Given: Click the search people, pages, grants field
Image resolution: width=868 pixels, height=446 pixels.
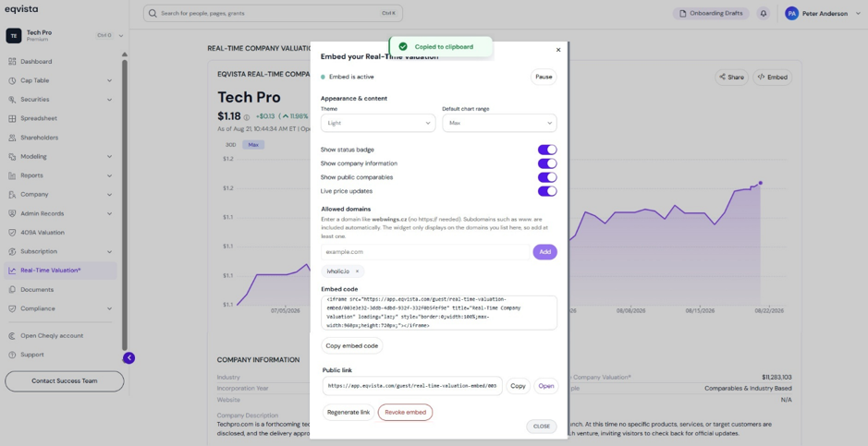Looking at the screenshot, I should [273, 13].
